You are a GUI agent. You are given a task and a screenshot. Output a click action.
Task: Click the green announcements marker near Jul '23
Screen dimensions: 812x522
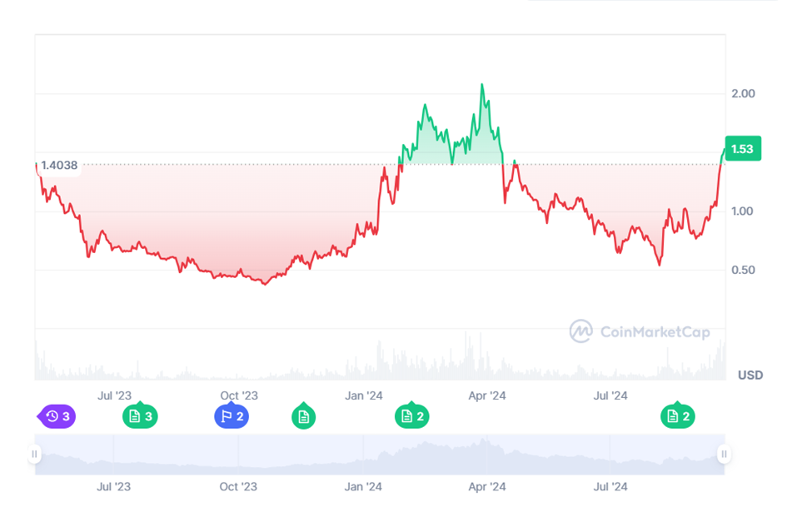pyautogui.click(x=140, y=416)
